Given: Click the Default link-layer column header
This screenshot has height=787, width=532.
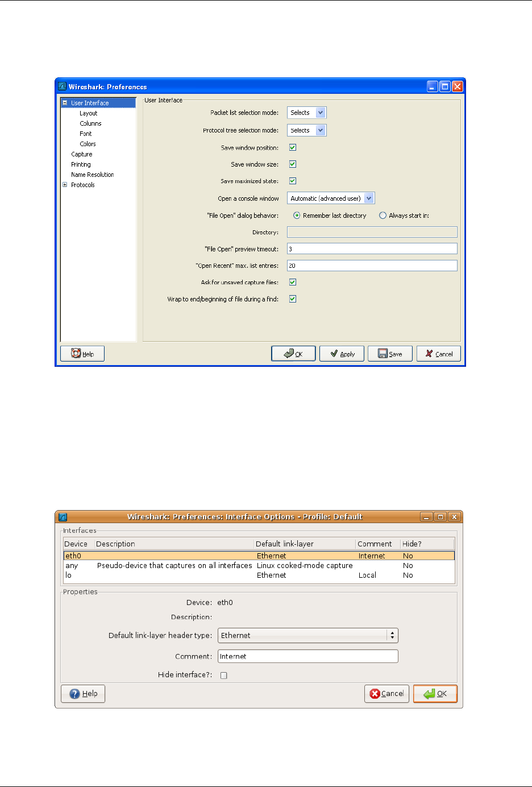Looking at the screenshot, I should [x=305, y=544].
